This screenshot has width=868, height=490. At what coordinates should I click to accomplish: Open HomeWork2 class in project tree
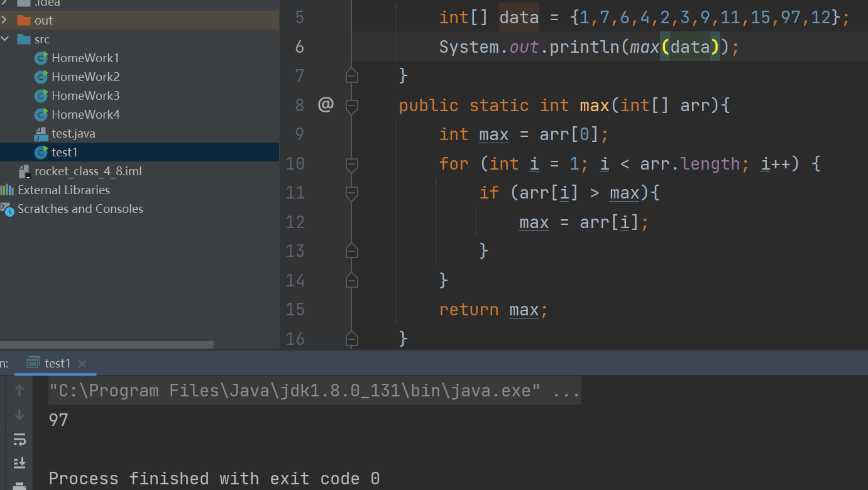(x=85, y=77)
